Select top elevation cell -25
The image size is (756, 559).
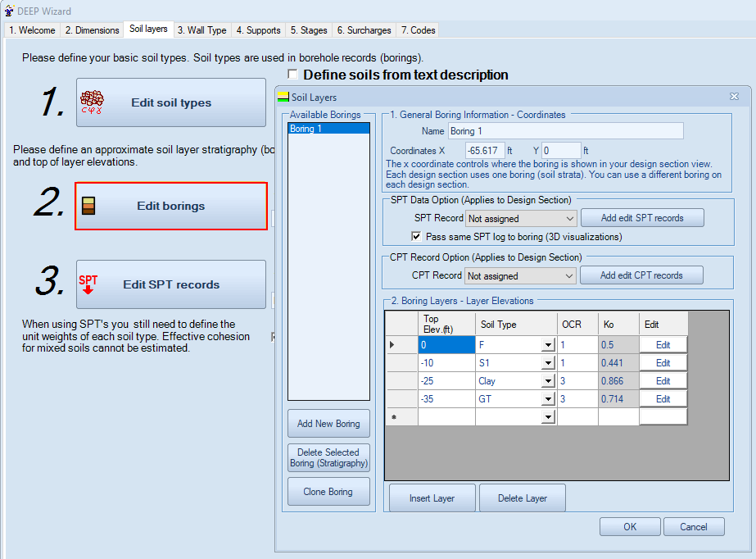(446, 381)
